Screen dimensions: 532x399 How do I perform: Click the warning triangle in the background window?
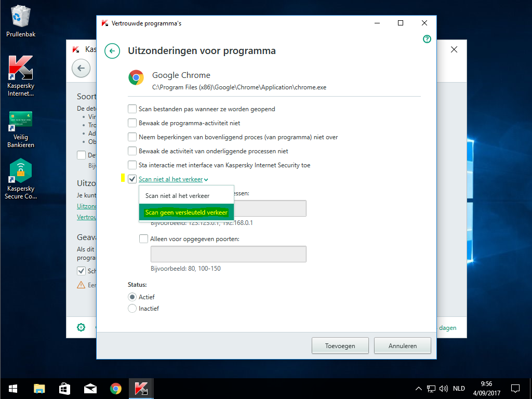(81, 285)
